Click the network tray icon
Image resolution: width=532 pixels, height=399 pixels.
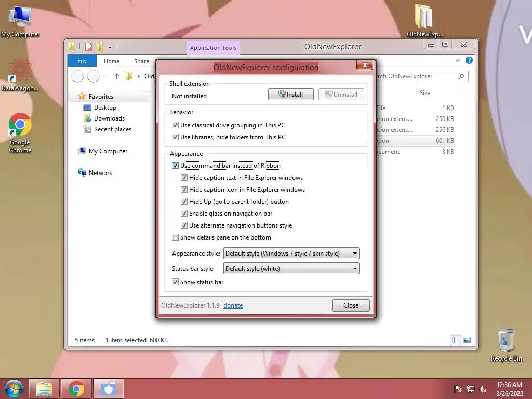point(471,389)
